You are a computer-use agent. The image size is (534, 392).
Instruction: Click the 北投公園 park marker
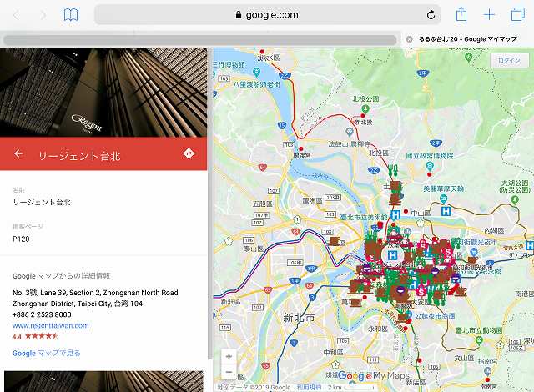click(x=365, y=109)
